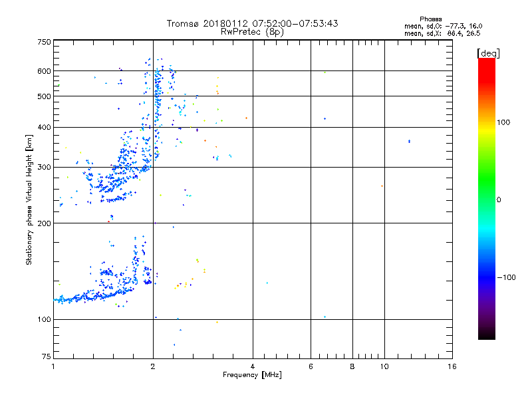Click the cyan point at 100 km near 6.5 MHz

pyautogui.click(x=325, y=317)
